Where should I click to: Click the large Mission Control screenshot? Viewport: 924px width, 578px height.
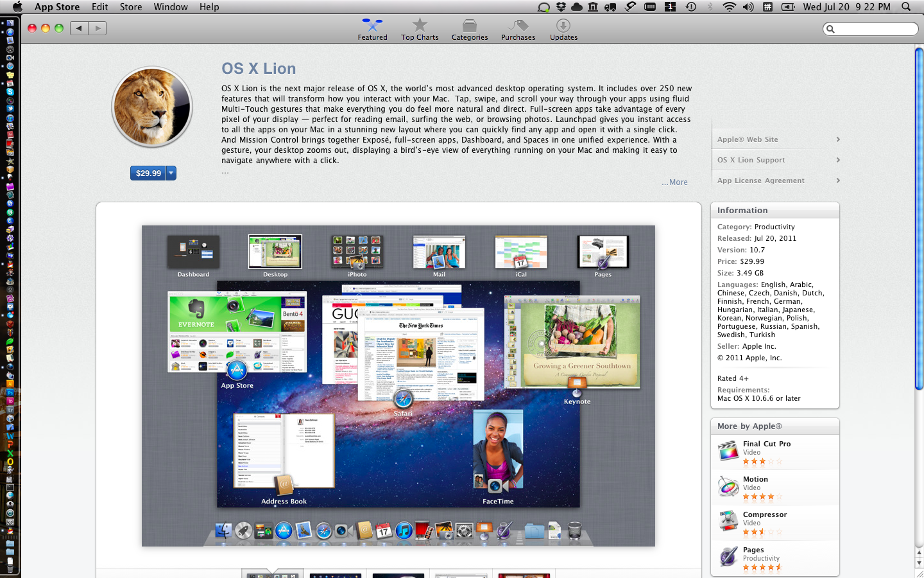(x=398, y=386)
